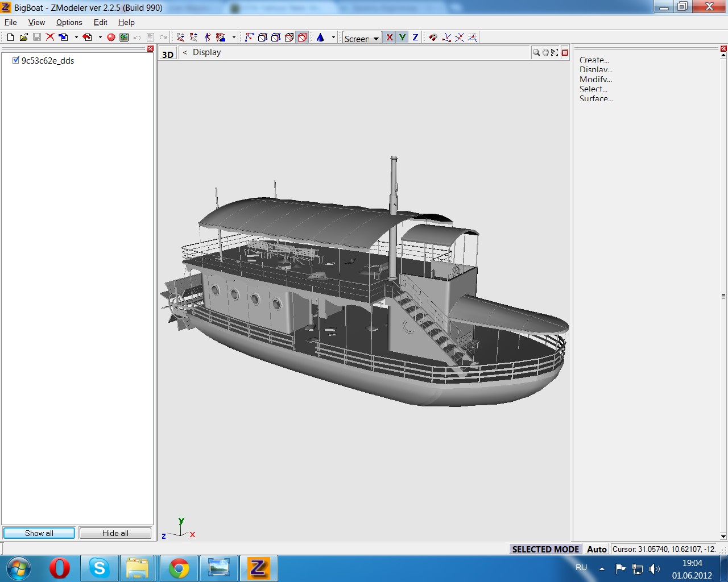Click the red X delete icon
The width and height of the screenshot is (728, 582).
pyautogui.click(x=50, y=38)
